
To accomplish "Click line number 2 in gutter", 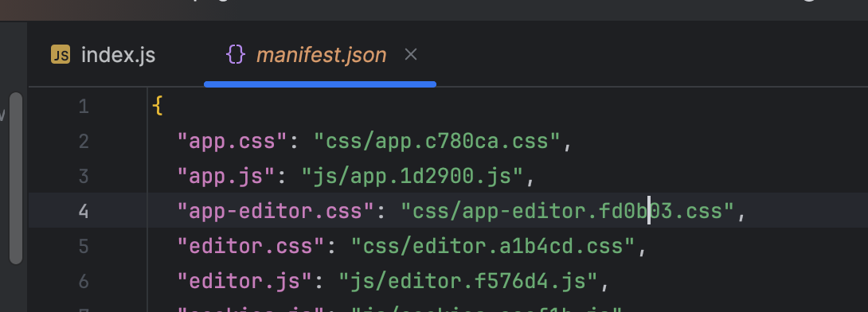I will click(84, 142).
